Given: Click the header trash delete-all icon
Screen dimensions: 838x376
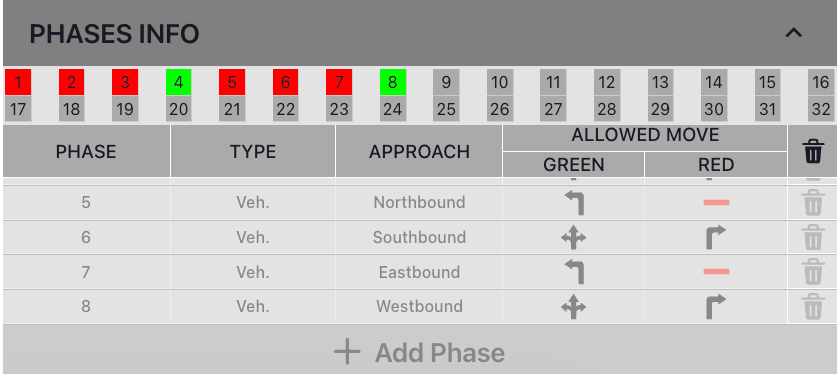Looking at the screenshot, I should tap(812, 151).
